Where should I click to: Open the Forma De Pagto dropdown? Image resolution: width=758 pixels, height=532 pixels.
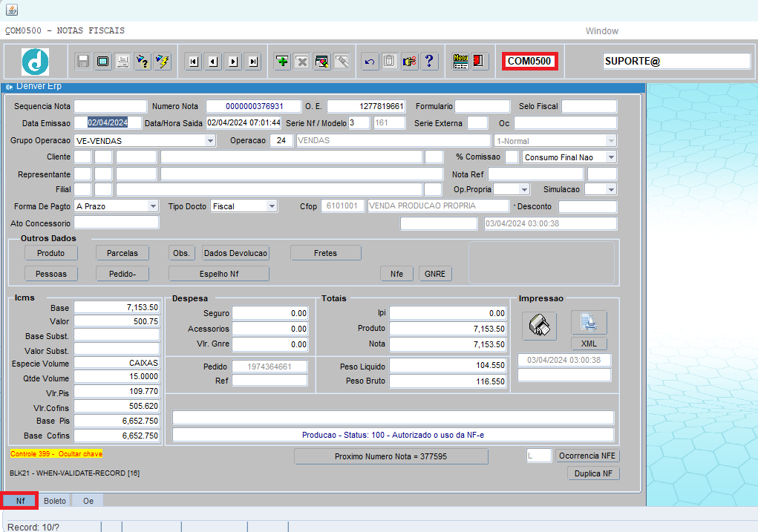point(153,206)
